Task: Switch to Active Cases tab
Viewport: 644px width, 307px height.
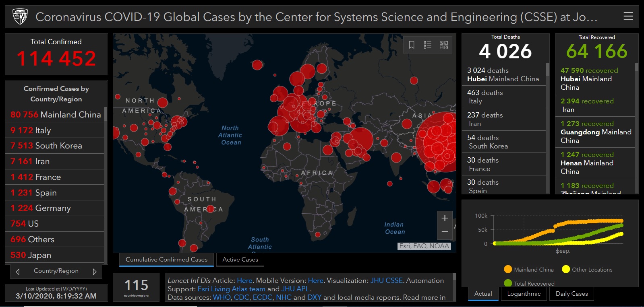Action: point(240,260)
